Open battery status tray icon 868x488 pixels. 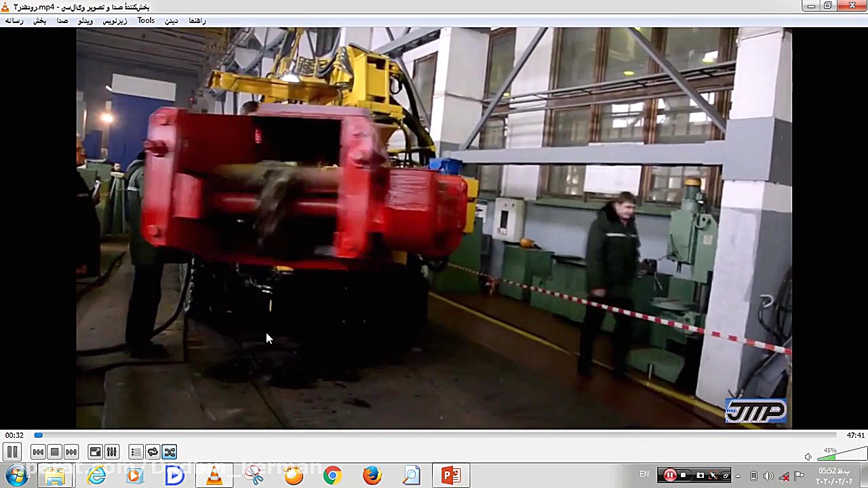[753, 476]
